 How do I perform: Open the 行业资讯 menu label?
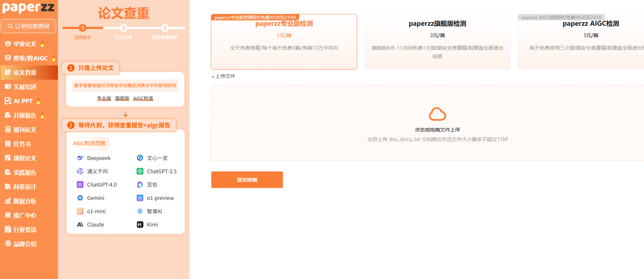coord(25,230)
